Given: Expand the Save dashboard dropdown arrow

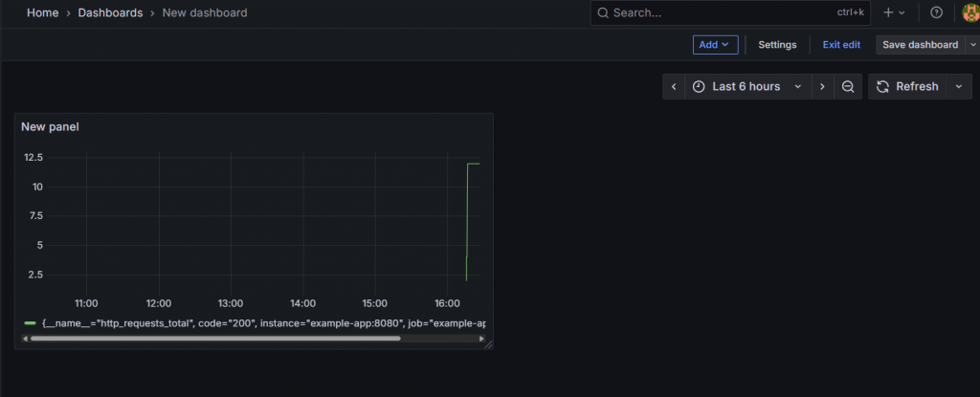Looking at the screenshot, I should pos(972,44).
